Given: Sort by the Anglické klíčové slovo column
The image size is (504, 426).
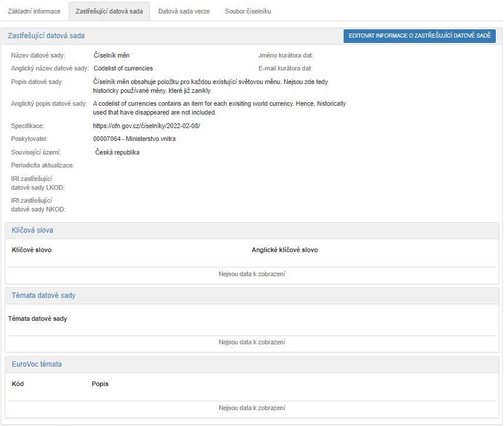Looking at the screenshot, I should pyautogui.click(x=284, y=250).
